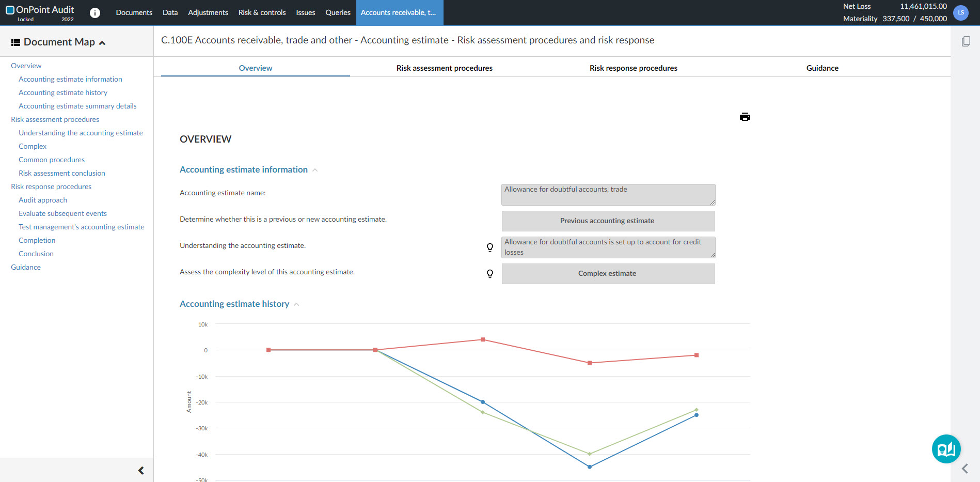
Task: Click the lightbulb next to Assess the complexity level
Action: pos(490,273)
